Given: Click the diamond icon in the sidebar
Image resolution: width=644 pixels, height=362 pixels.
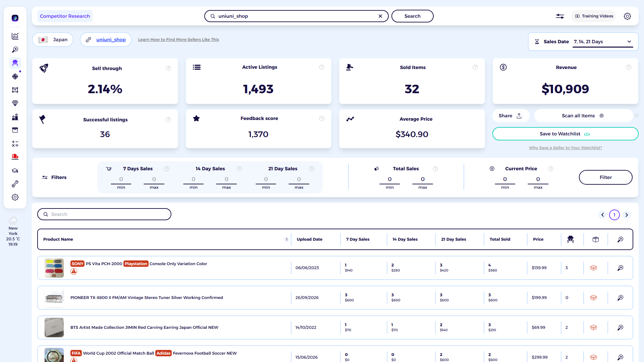Looking at the screenshot, I should click(15, 103).
